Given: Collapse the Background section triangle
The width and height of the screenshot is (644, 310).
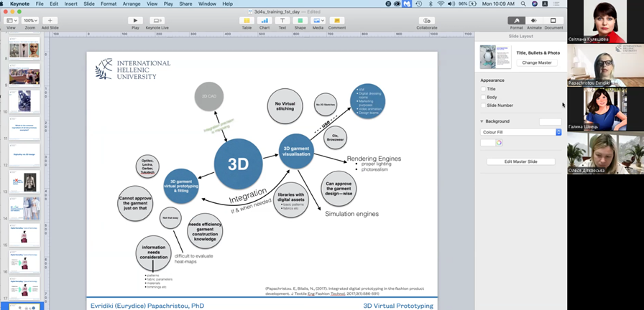Looking at the screenshot, I should click(482, 121).
